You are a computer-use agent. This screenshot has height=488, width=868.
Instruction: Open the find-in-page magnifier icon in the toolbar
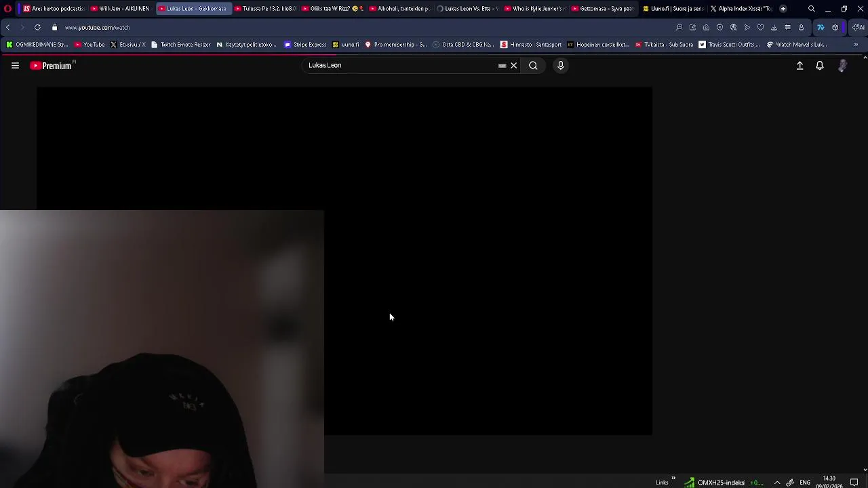pos(679,27)
